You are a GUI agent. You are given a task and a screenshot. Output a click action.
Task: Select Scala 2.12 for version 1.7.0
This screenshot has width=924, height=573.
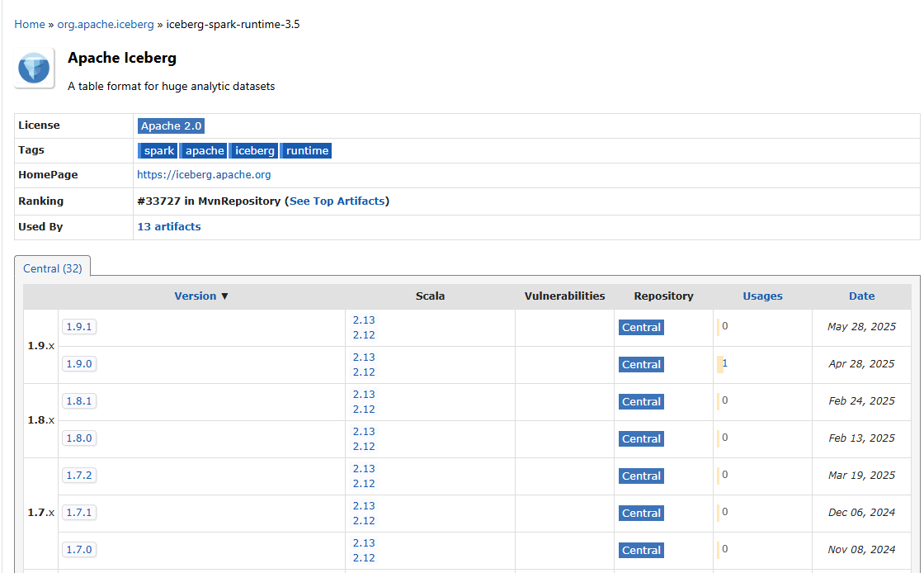click(364, 557)
